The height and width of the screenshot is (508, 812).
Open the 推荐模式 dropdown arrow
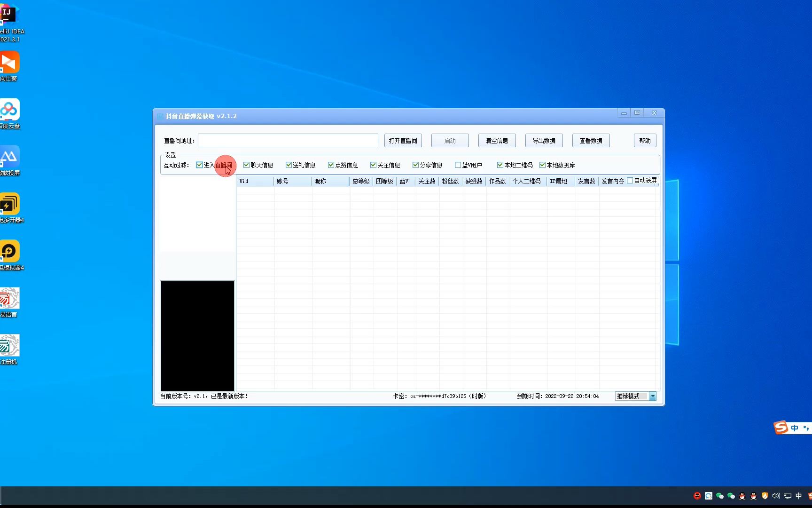point(653,397)
